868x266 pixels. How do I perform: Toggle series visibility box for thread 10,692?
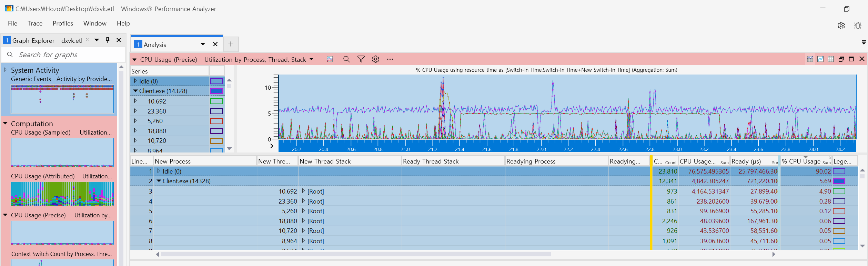point(216,101)
